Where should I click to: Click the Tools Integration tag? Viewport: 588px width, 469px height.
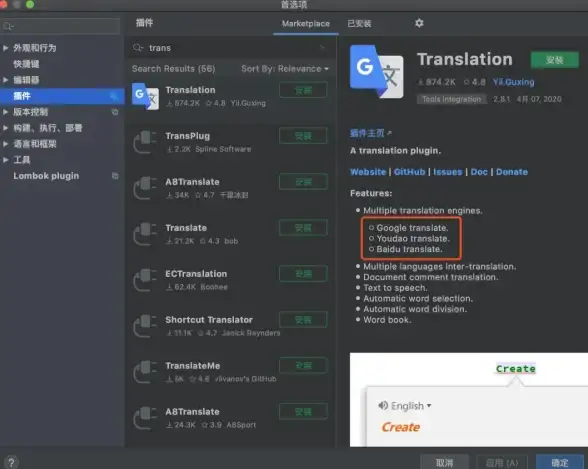452,99
